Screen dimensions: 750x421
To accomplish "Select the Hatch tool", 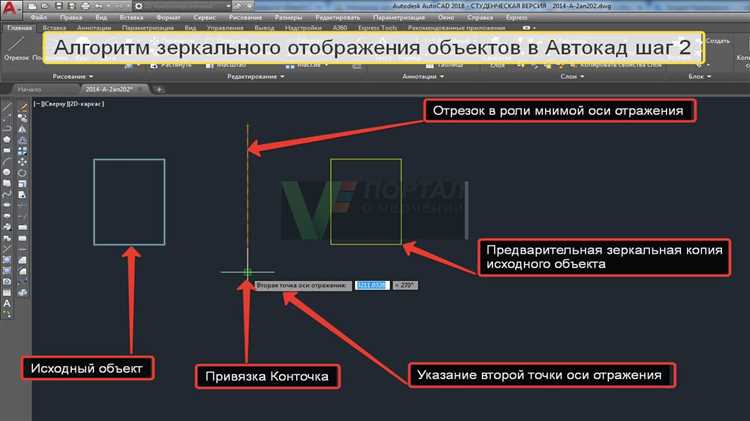I will pyautogui.click(x=7, y=260).
